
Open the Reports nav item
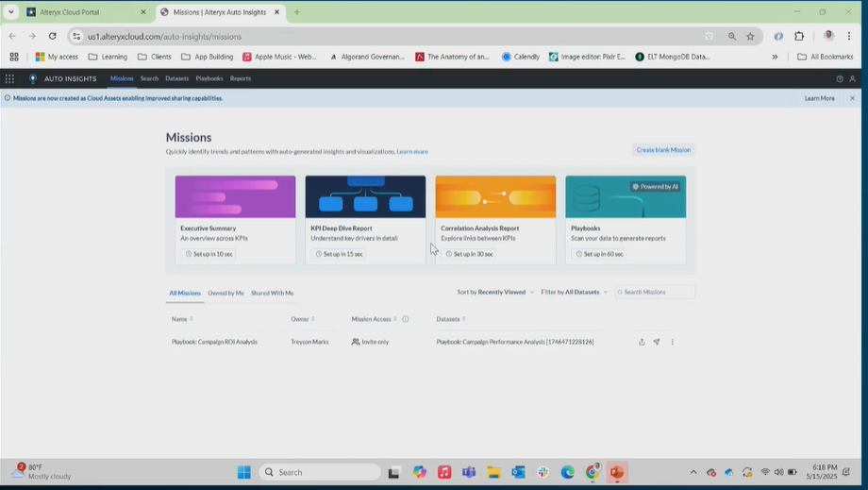[241, 78]
